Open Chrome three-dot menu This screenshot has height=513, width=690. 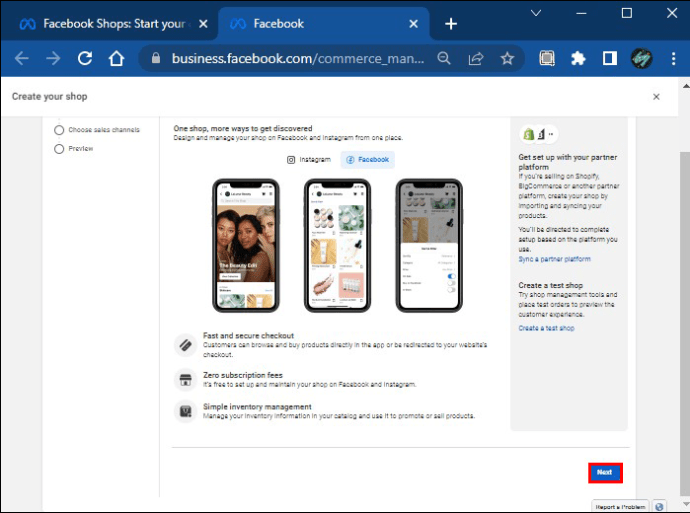(x=674, y=58)
